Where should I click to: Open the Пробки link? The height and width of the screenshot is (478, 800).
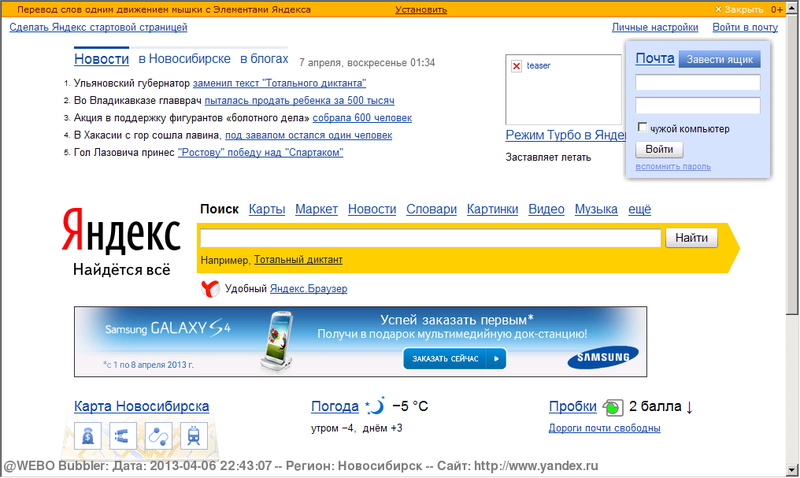click(572, 406)
